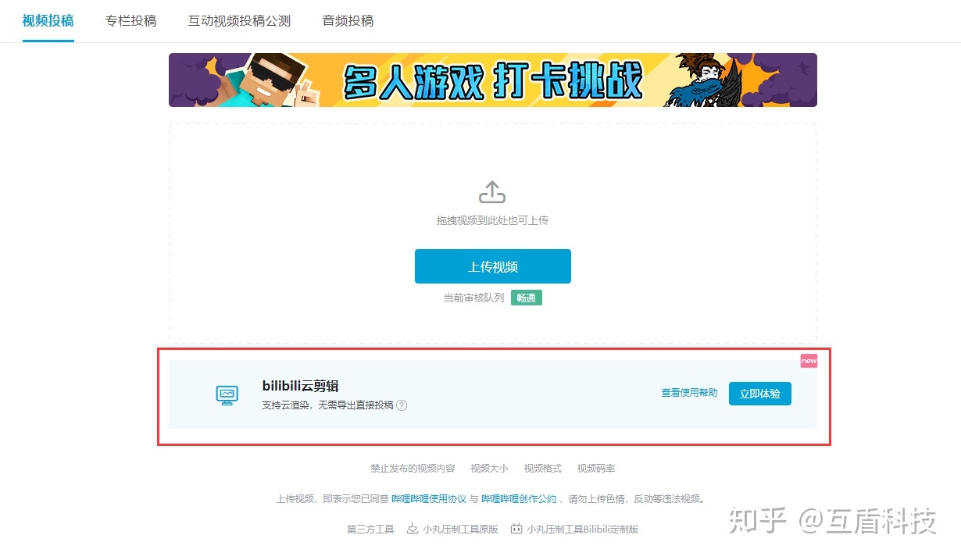Open the 视频大小 link

[489, 469]
